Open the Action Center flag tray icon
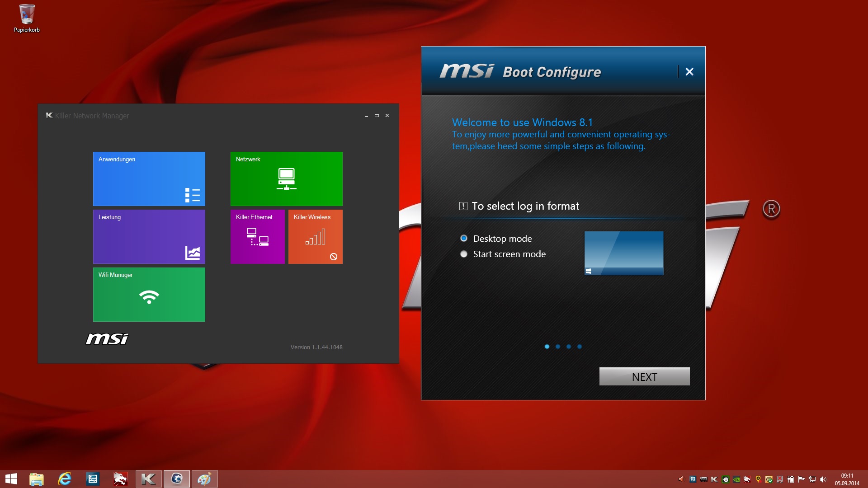Viewport: 868px width, 488px height. (x=802, y=479)
